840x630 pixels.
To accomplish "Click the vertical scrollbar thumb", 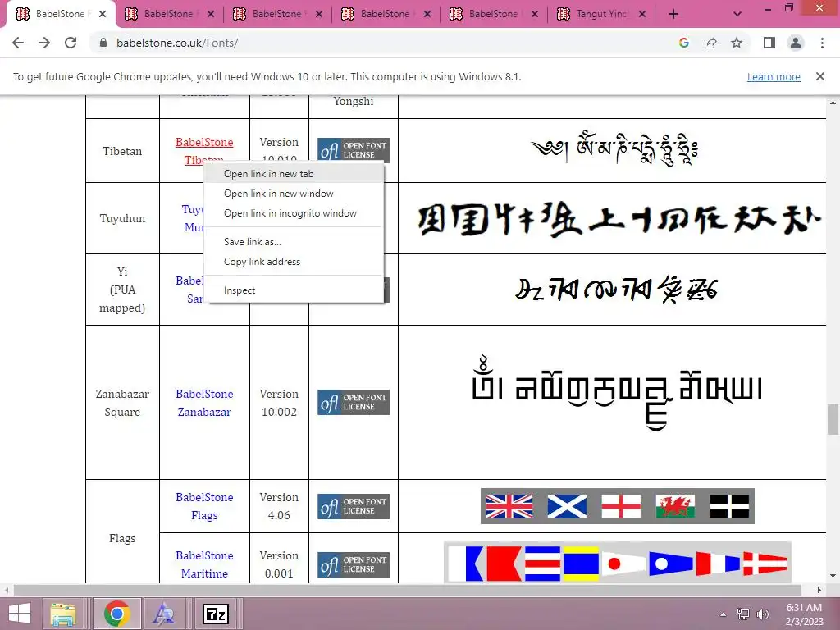I will [833, 419].
